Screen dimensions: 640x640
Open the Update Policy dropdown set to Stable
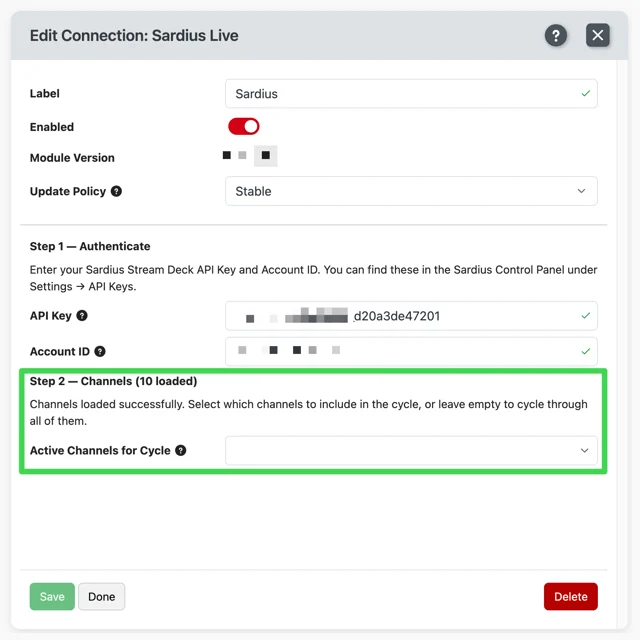411,191
